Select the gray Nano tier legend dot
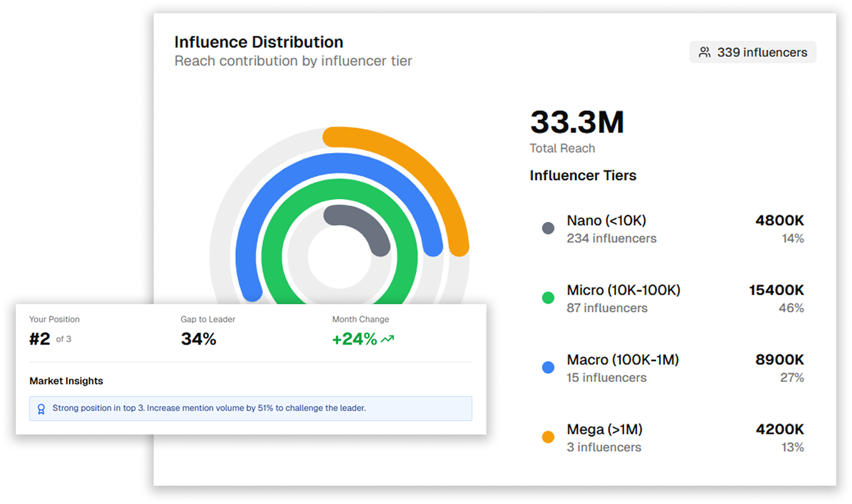852x504 pixels. [548, 228]
